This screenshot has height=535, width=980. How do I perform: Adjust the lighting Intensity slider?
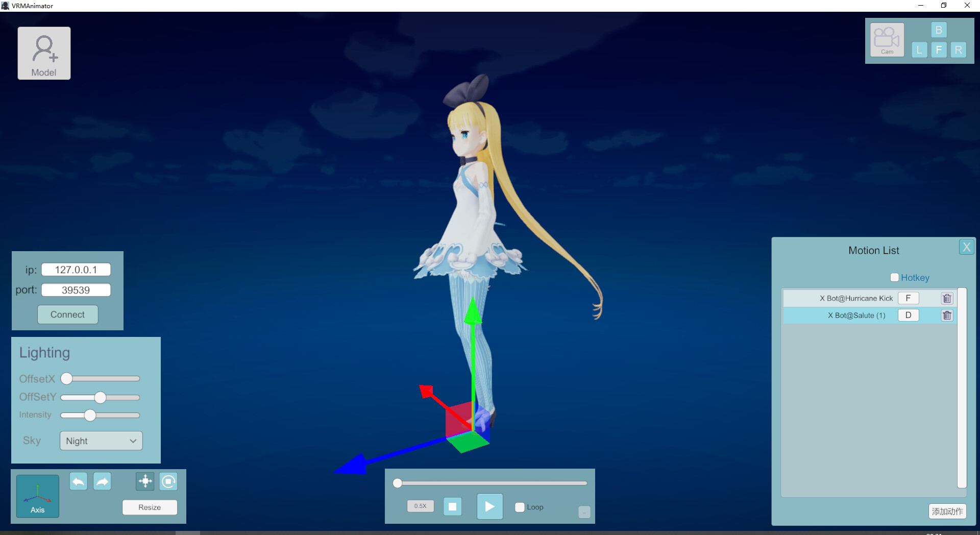pyautogui.click(x=91, y=415)
